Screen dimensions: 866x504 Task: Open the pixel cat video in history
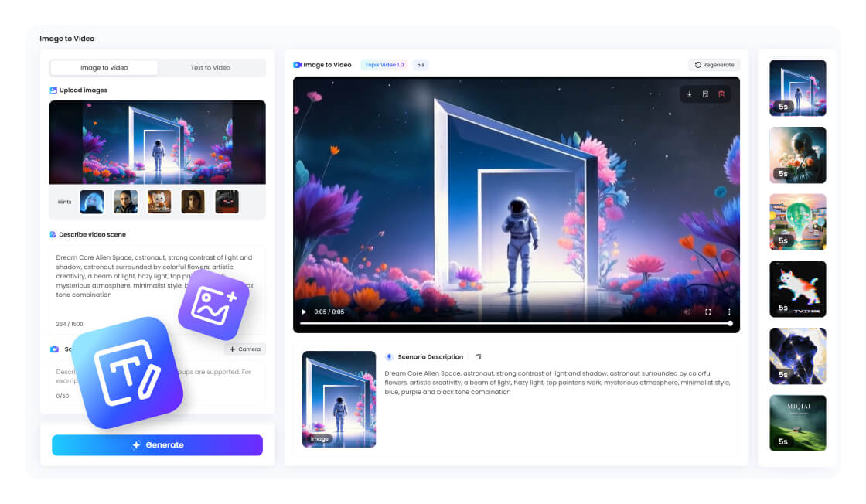(x=797, y=288)
